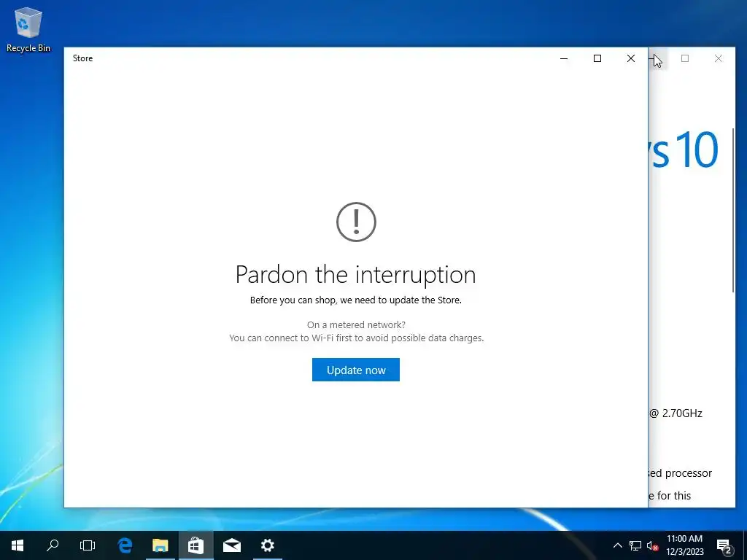Open the Windows Start menu
Image resolution: width=747 pixels, height=560 pixels.
point(18,545)
